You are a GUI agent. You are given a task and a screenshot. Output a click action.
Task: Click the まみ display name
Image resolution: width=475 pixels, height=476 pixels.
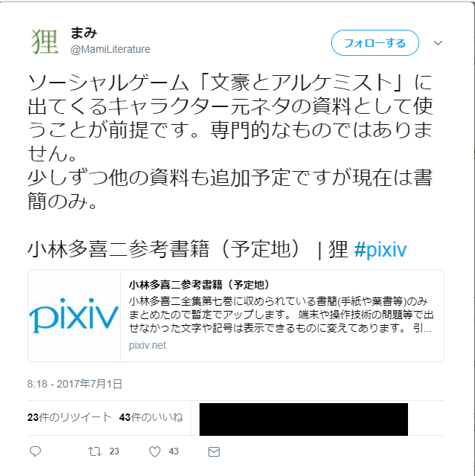pos(83,33)
